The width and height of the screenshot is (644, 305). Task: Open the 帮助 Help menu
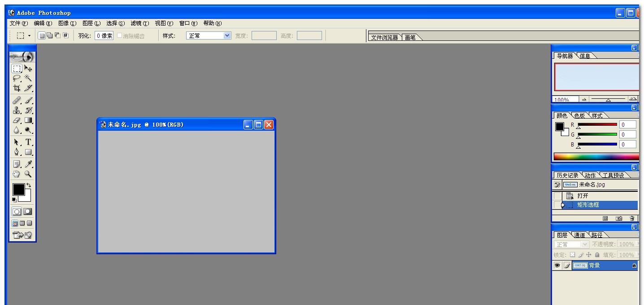[212, 23]
